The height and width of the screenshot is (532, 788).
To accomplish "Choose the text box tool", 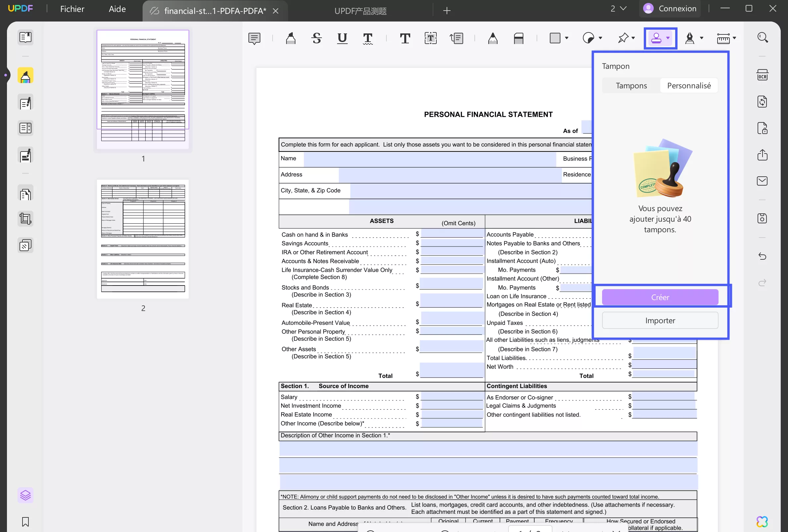I will [x=430, y=38].
